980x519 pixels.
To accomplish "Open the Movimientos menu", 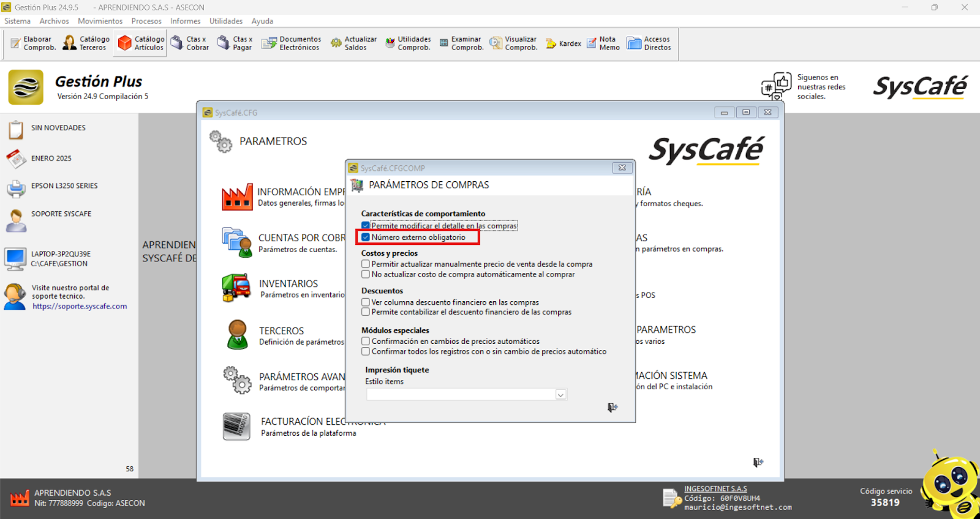I will [100, 21].
